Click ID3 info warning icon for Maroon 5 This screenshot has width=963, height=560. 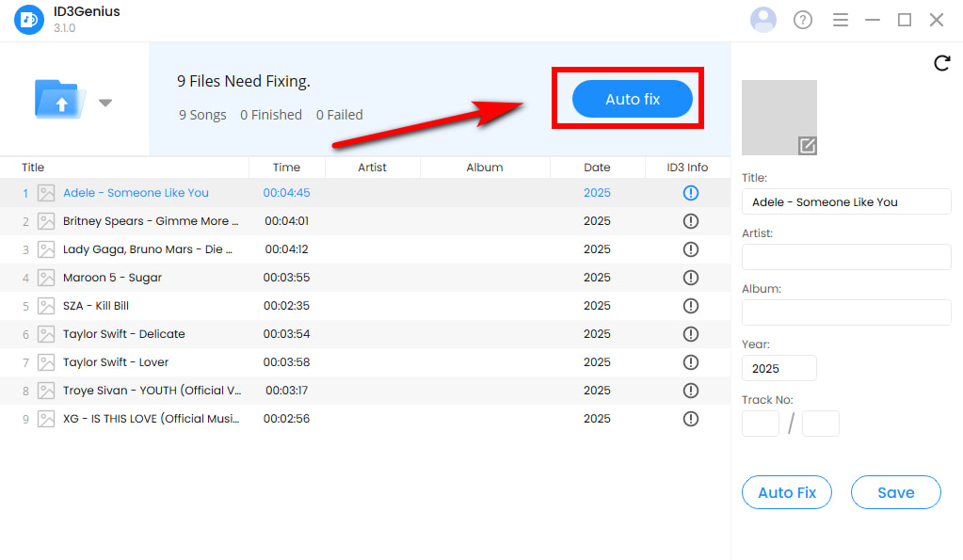tap(691, 278)
